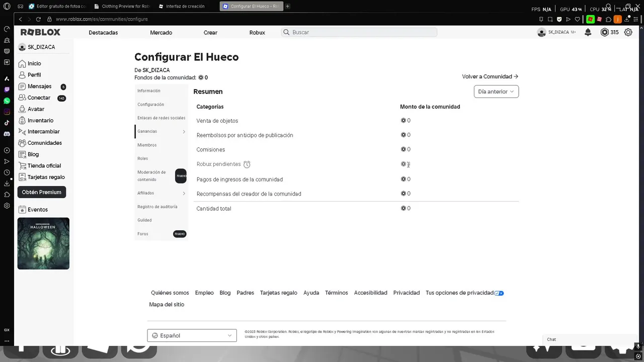
Task: Click the Roblox logo
Action: 40,32
